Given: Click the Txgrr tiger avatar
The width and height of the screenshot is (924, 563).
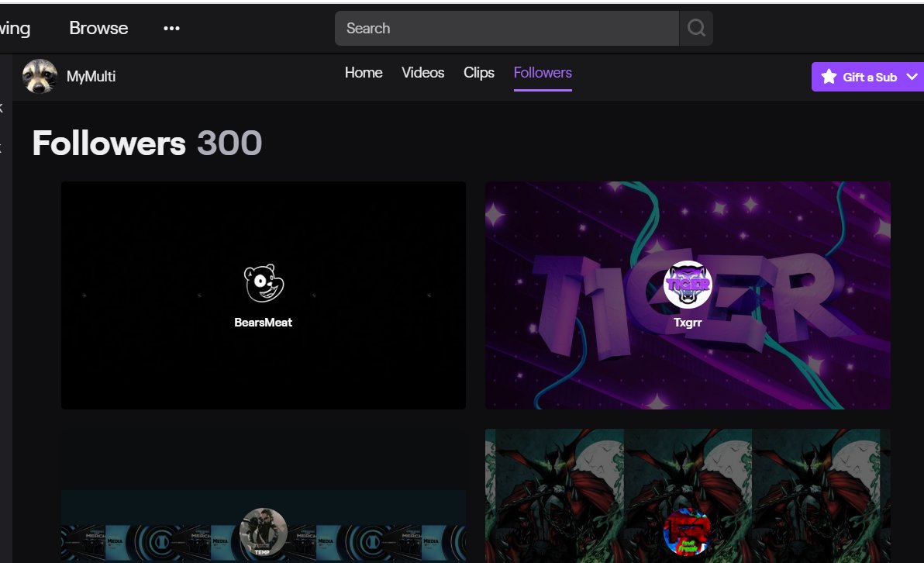Looking at the screenshot, I should coord(688,284).
